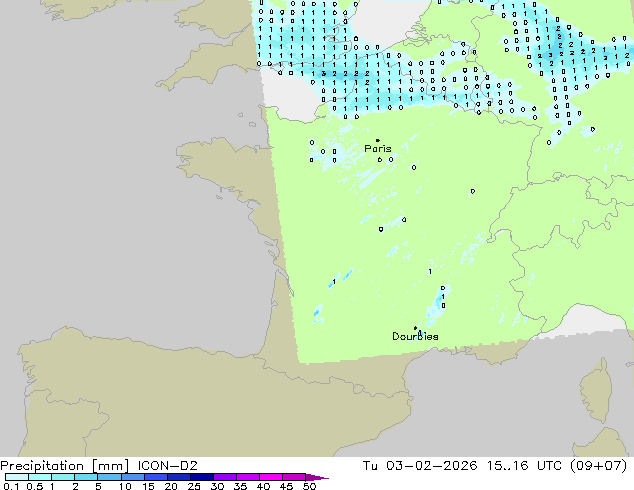634x490 pixels.
Task: Click the legend arrow tip beyond 50
Action: 317,477
